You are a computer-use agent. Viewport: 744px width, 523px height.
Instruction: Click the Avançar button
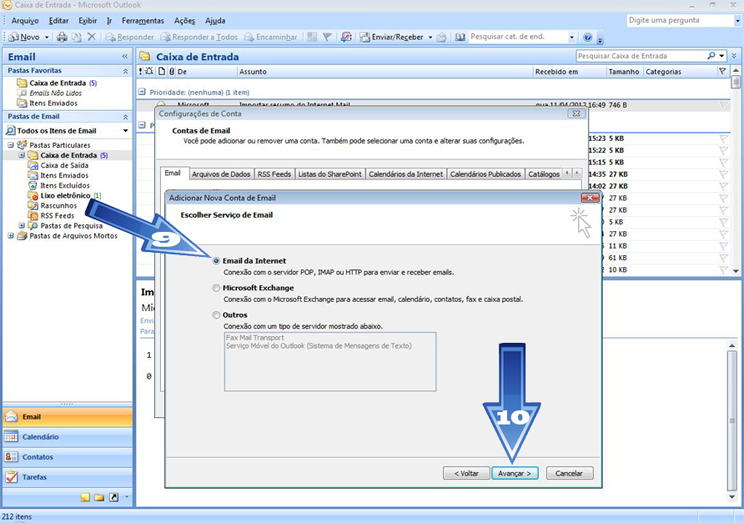515,473
